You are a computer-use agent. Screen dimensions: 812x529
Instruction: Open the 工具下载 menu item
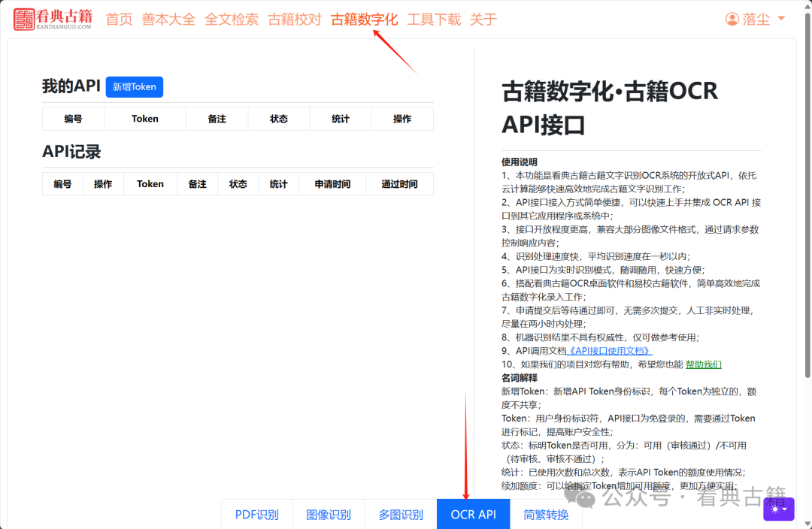click(x=434, y=20)
